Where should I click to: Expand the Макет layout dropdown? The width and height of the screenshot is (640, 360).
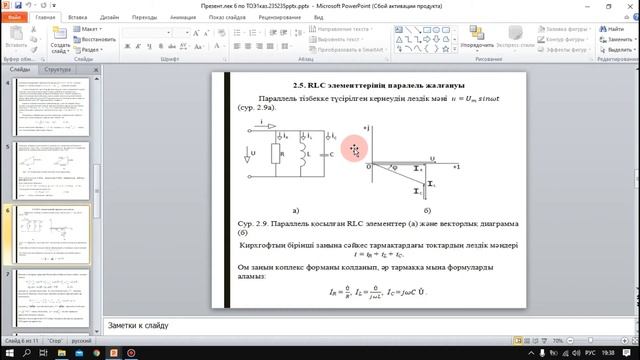[x=88, y=29]
